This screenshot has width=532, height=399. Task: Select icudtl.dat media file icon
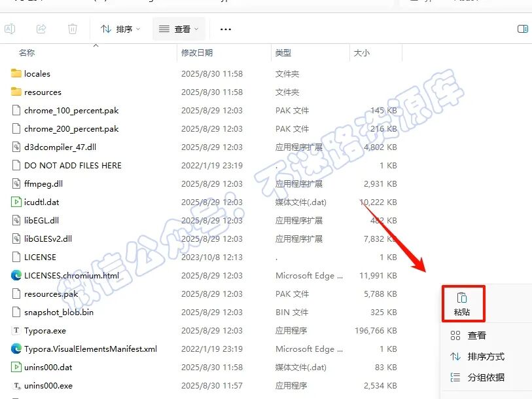[16, 202]
